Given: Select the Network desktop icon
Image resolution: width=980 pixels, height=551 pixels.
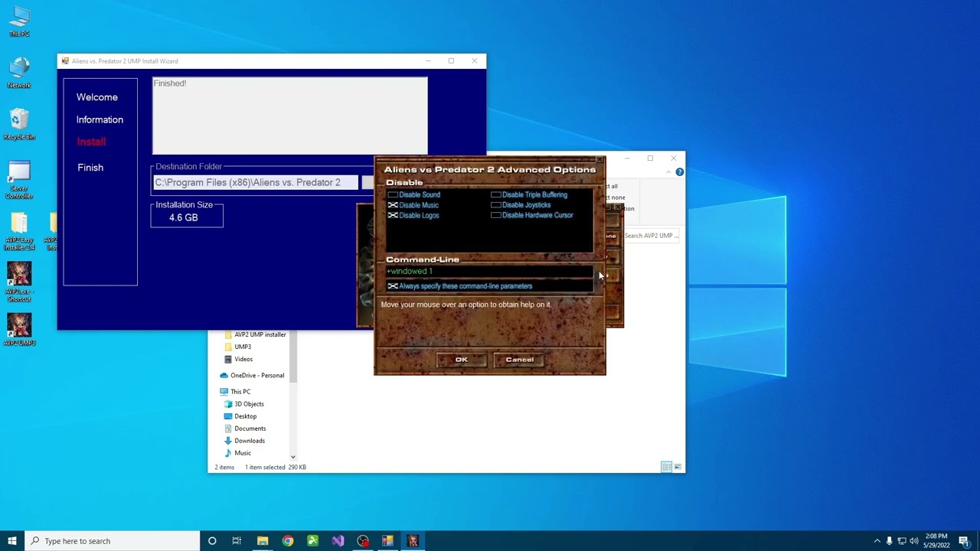Looking at the screenshot, I should coord(19,73).
